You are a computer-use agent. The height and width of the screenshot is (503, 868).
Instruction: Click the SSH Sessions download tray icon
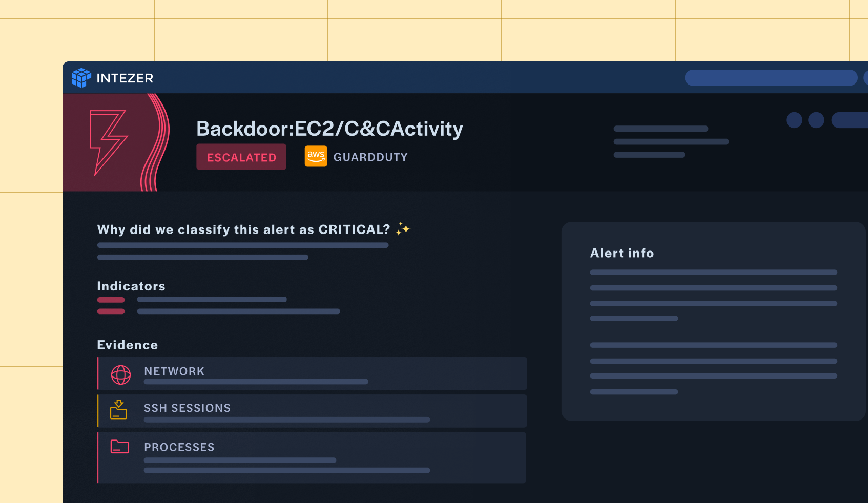pos(118,410)
